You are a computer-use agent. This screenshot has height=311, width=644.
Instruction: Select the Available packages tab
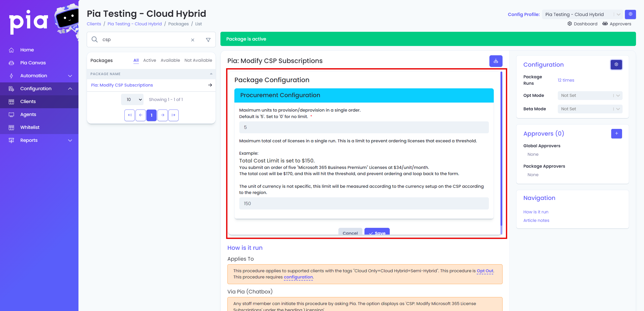(x=170, y=60)
